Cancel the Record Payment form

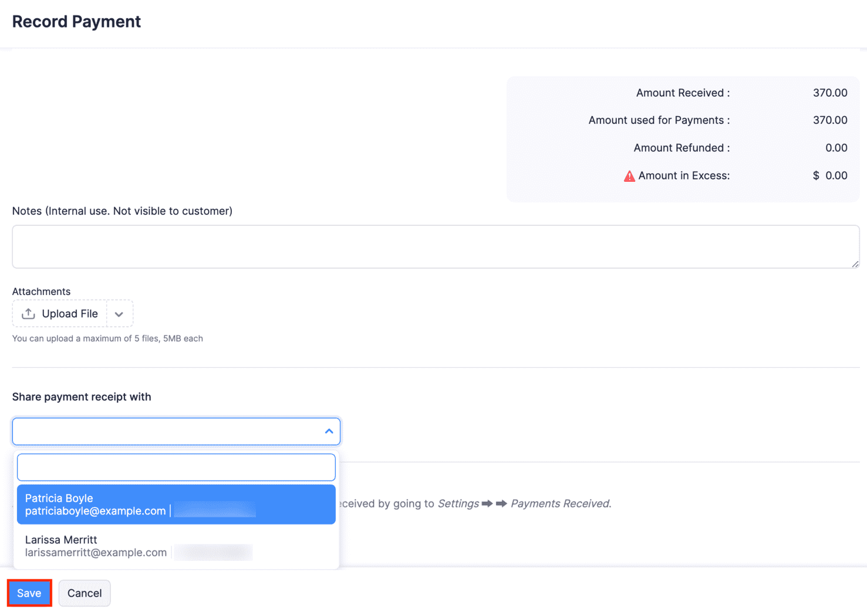click(x=84, y=593)
